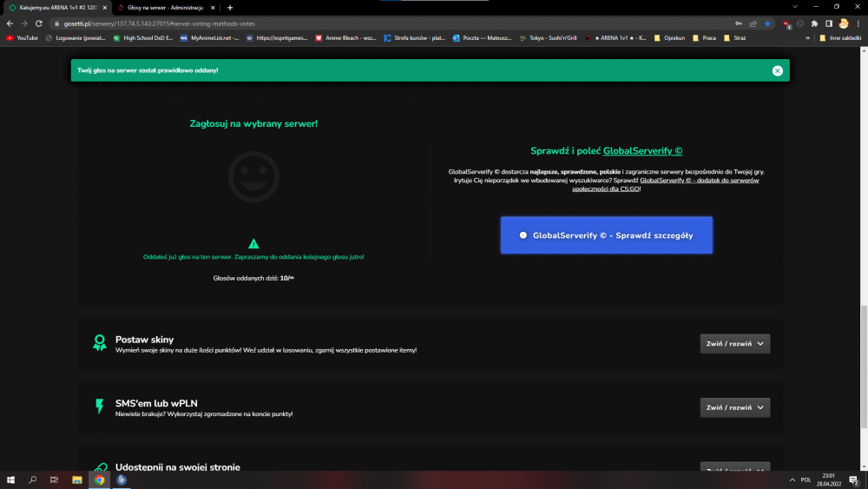This screenshot has width=868, height=489.
Task: Toggle browser side panel icon
Action: point(829,23)
